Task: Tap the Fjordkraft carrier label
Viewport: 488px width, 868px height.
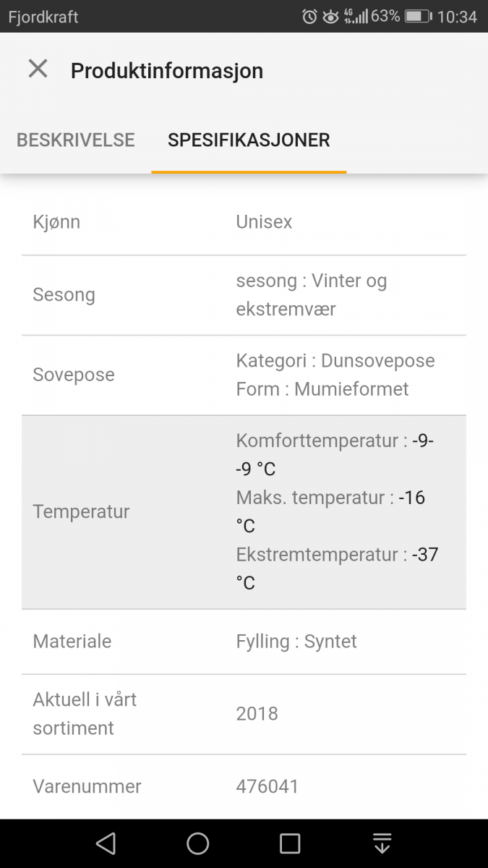Action: (43, 17)
